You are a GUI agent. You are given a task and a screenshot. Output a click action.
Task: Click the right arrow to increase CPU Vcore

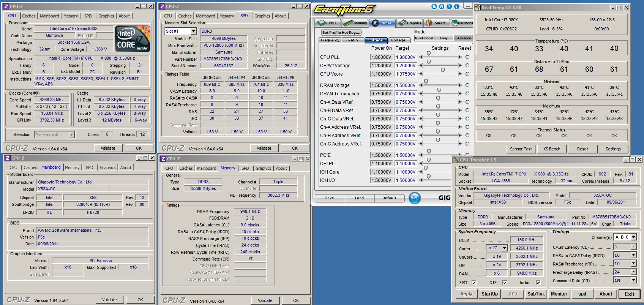click(x=460, y=74)
